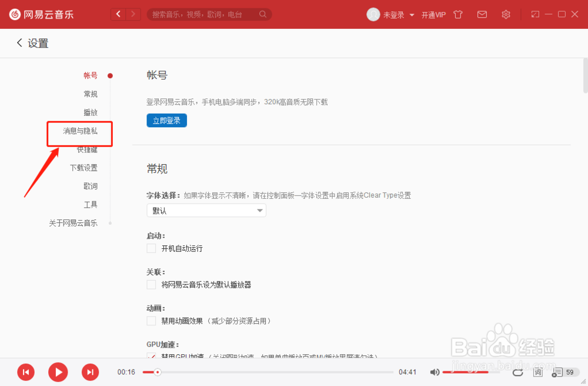Image resolution: width=588 pixels, height=386 pixels.
Task: Click the 立即登录 login button
Action: tap(166, 120)
